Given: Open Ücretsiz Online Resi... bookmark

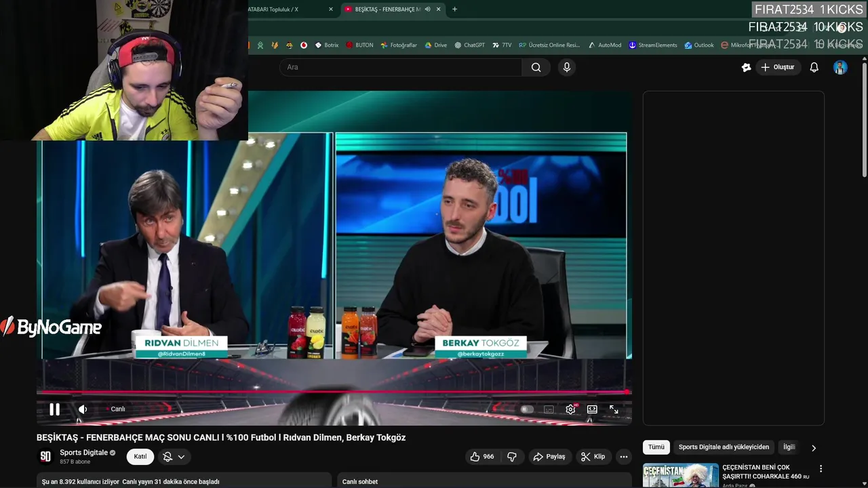Looking at the screenshot, I should coord(549,45).
